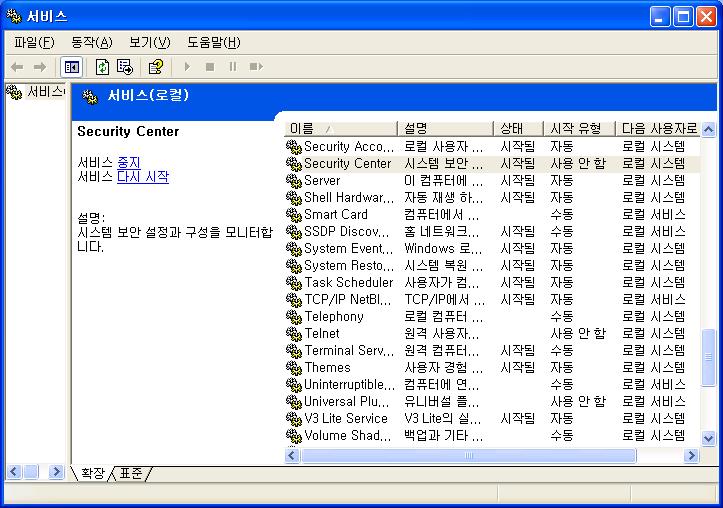
Task: Sort by the 설명 column header
Action: pyautogui.click(x=445, y=128)
